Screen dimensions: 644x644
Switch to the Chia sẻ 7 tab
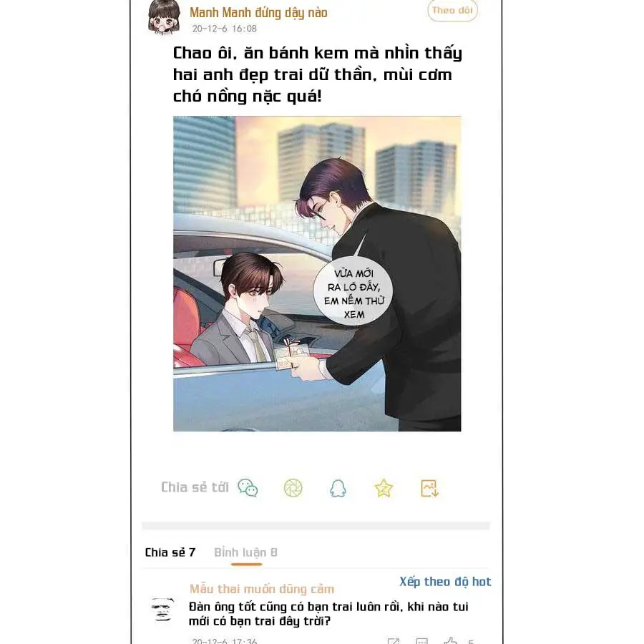coord(170,552)
